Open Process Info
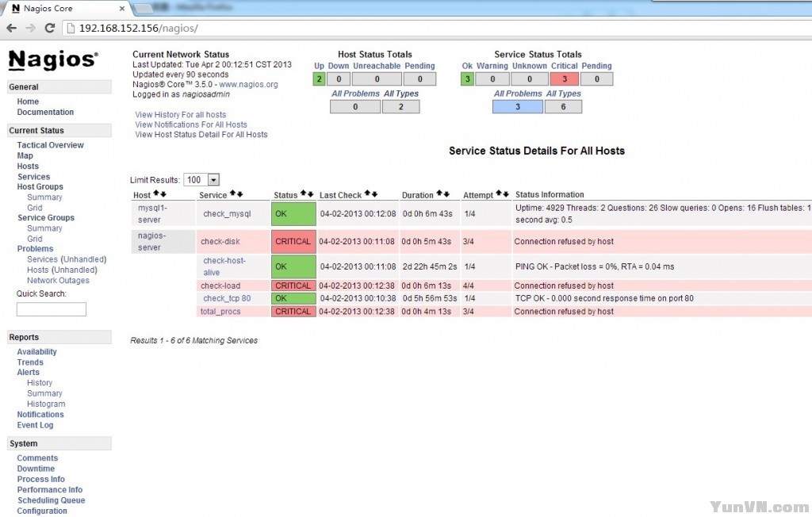Image resolution: width=812 pixels, height=517 pixels. coord(41,479)
